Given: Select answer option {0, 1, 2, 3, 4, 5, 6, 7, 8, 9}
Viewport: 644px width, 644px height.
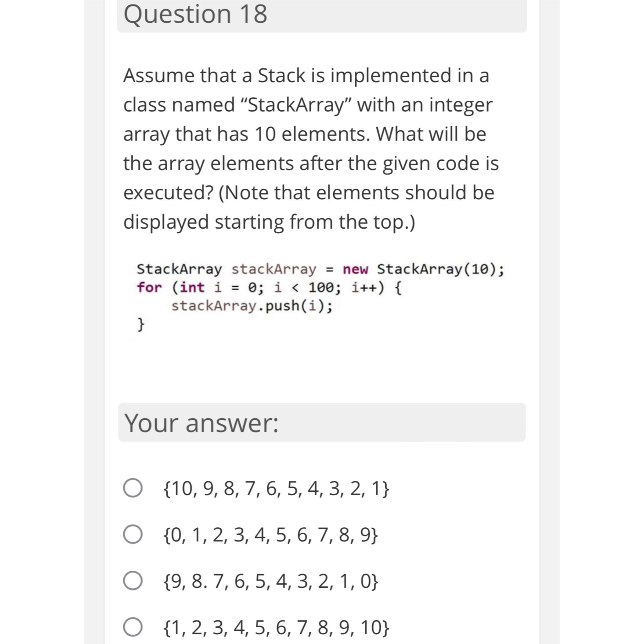Looking at the screenshot, I should pos(133,535).
